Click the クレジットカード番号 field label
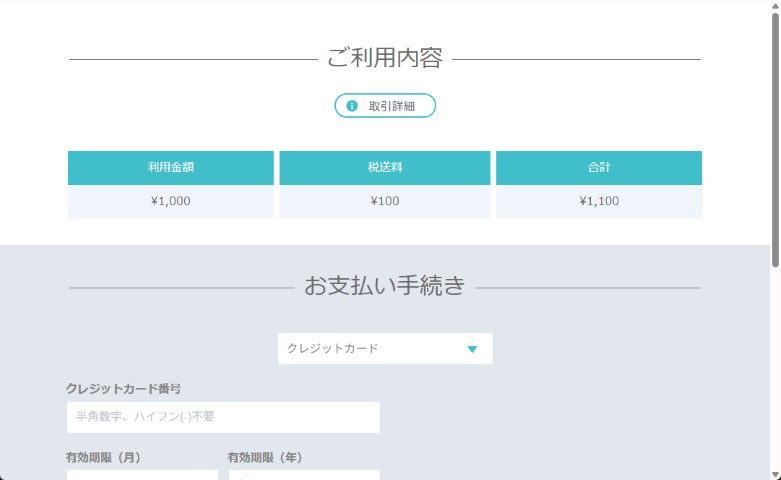 123,388
